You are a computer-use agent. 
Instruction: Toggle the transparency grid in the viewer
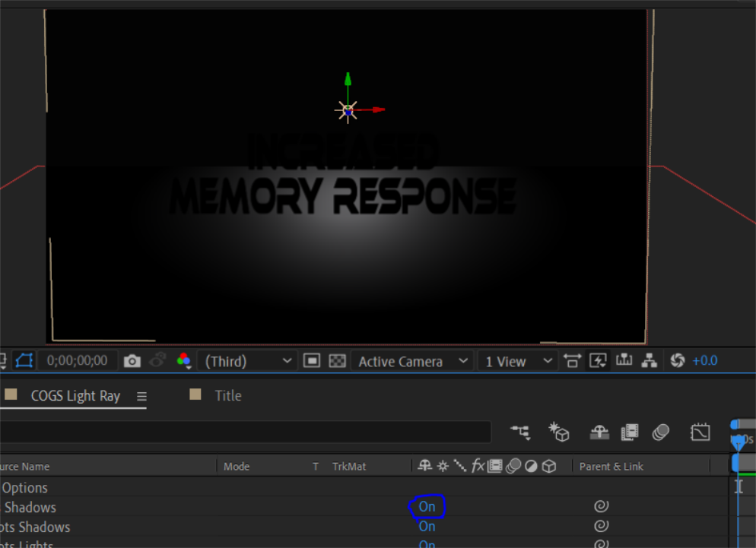coord(337,360)
